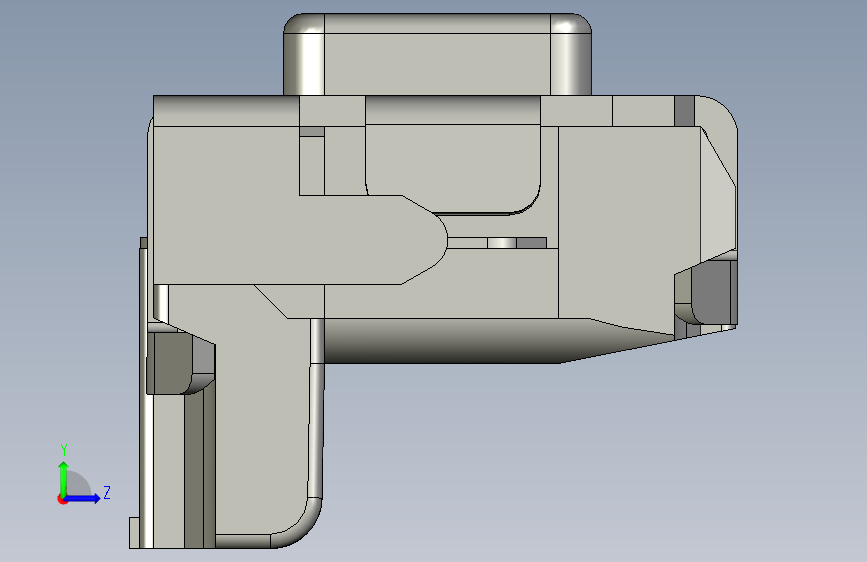Select the dark gray clip on the right side
Viewport: 867px width, 562px height.
pos(714,292)
